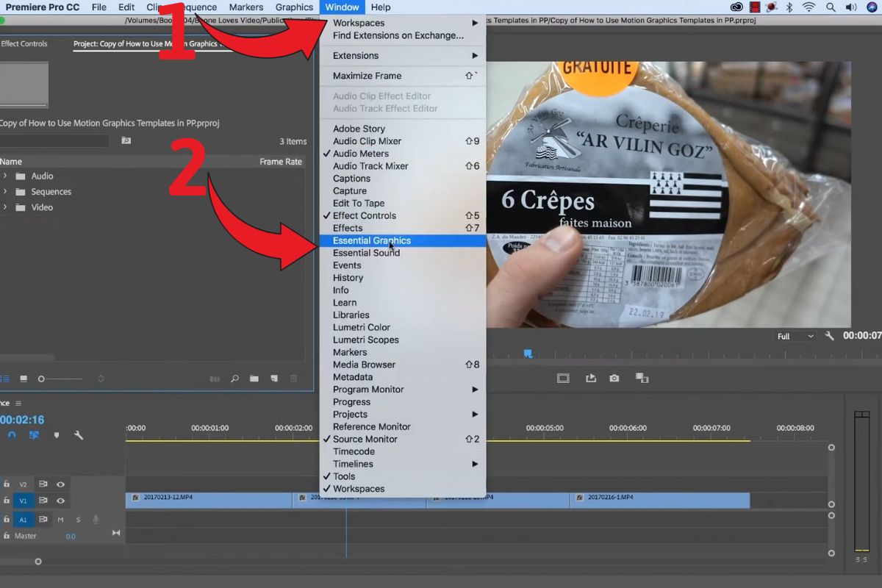
Task: Select clip 20170213-12.MP4 in timeline
Action: click(209, 500)
